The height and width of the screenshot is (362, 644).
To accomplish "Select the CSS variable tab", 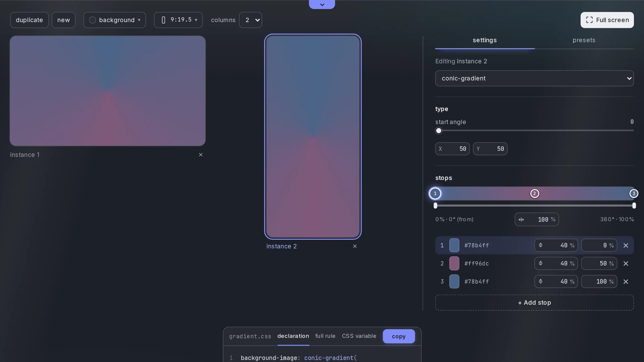I will point(359,336).
